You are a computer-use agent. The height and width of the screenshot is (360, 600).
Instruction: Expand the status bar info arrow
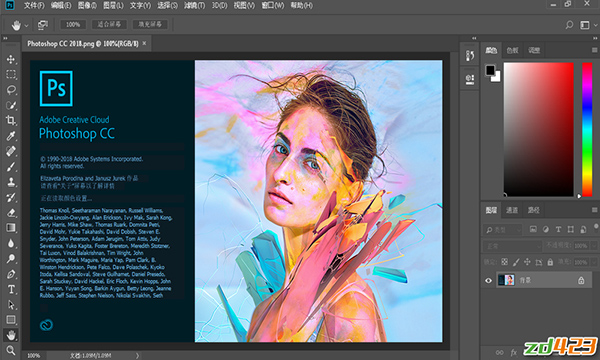137,355
